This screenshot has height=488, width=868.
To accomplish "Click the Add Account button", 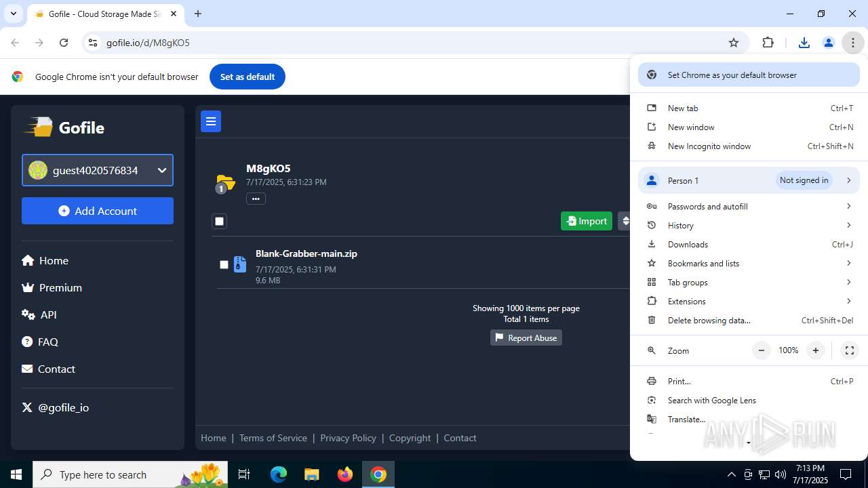I will click(x=98, y=211).
